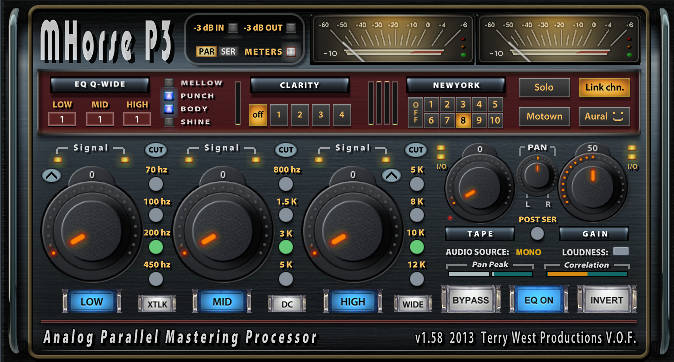674x362 pixels.
Task: Click the Aural smiley button
Action: [x=604, y=117]
